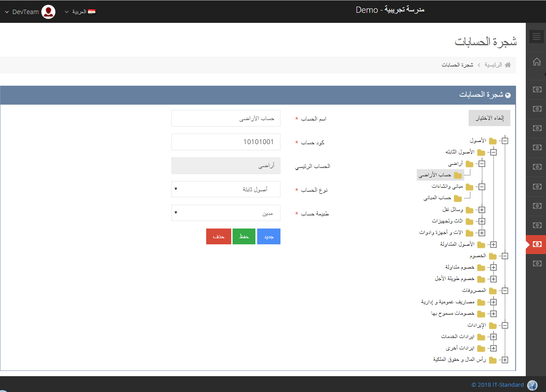The height and width of the screenshot is (392, 546).
Task: Open the نوع الحساب dropdown
Action: [x=226, y=189]
